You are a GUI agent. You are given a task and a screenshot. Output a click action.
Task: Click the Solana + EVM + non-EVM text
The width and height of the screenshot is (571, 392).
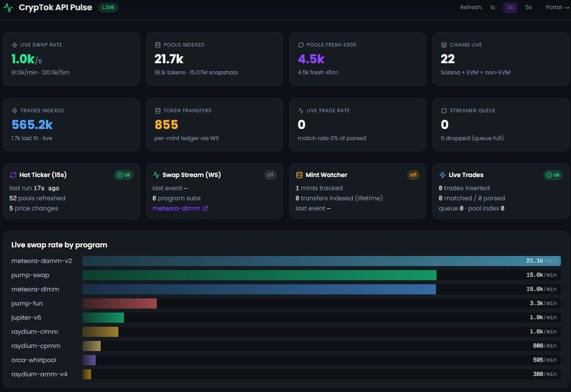[x=475, y=72]
